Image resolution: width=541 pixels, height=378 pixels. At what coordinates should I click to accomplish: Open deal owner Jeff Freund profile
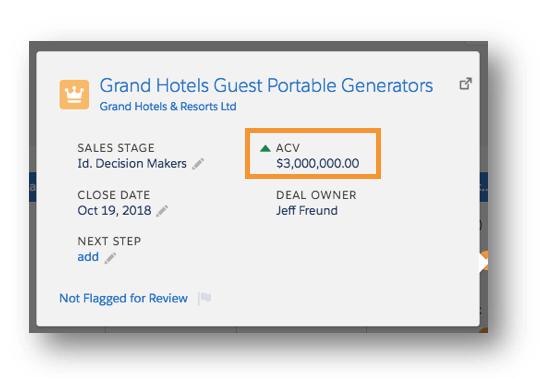(307, 210)
